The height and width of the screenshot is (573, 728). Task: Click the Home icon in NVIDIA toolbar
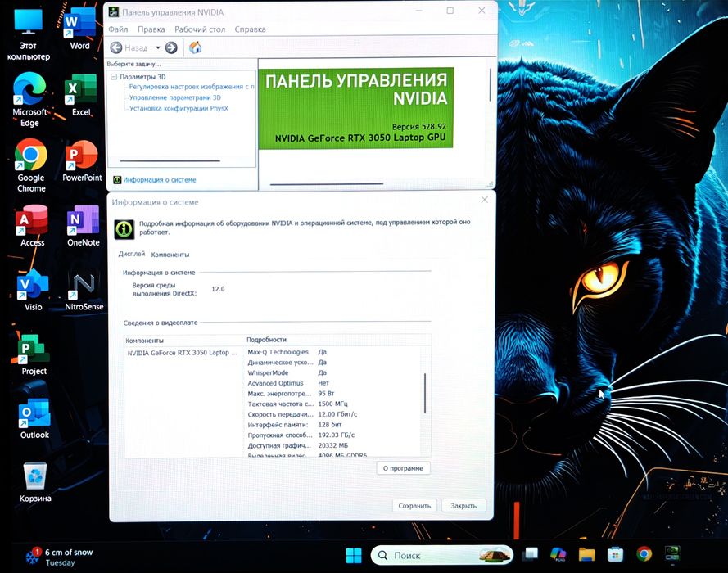[196, 47]
